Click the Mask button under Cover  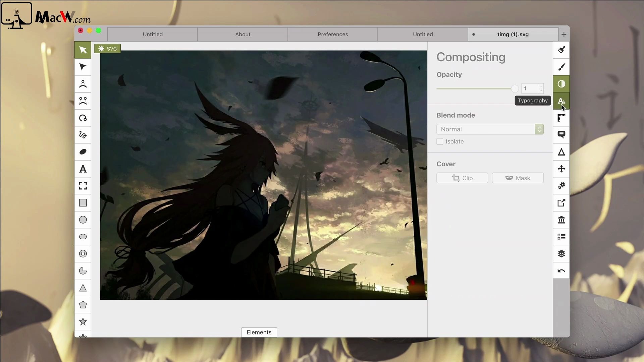coord(518,178)
